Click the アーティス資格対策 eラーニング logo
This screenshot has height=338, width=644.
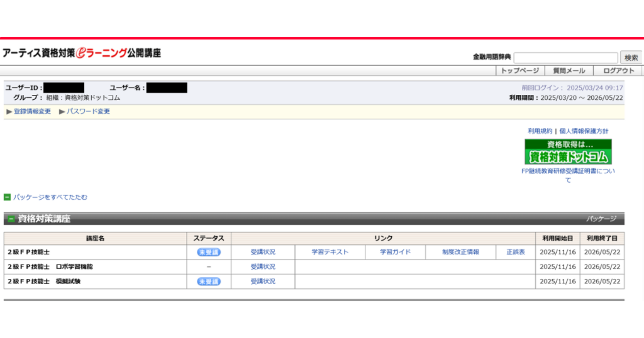(x=82, y=53)
